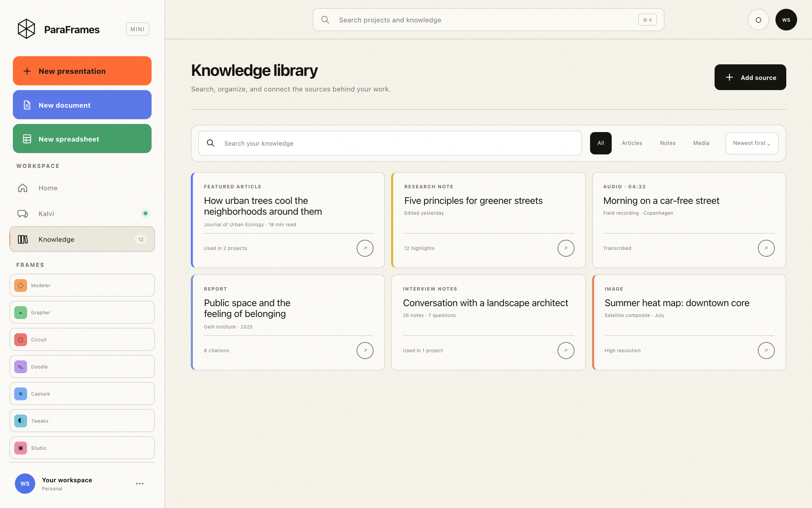Filter knowledge by Notes

click(x=668, y=143)
